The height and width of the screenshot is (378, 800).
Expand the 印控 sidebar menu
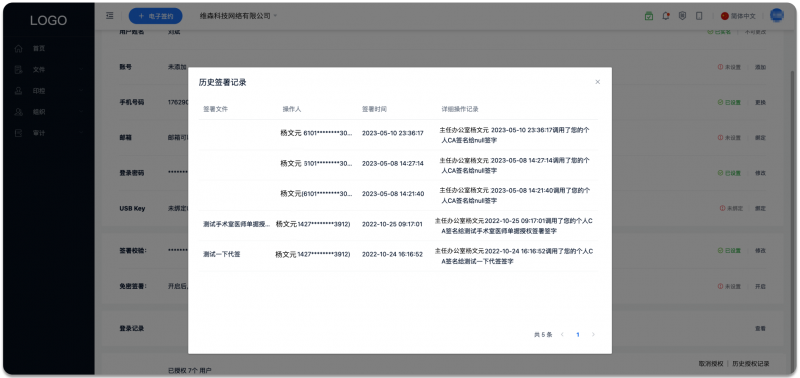click(x=48, y=91)
